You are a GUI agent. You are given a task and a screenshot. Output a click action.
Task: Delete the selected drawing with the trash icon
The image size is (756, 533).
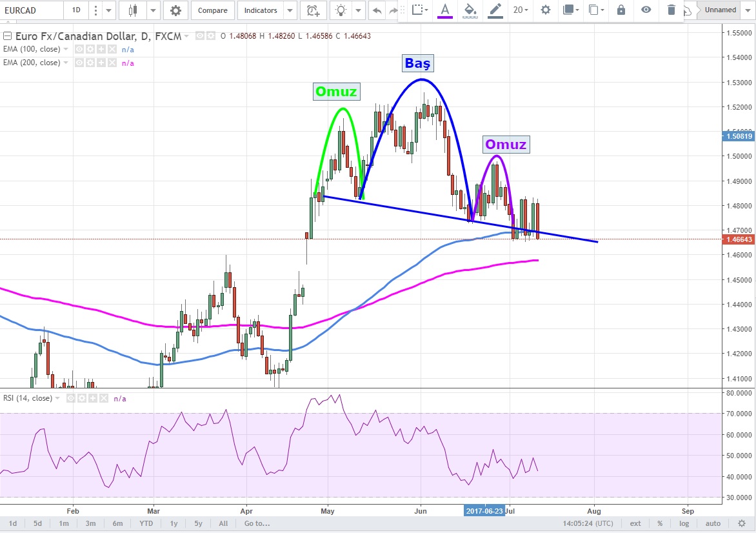pos(671,10)
